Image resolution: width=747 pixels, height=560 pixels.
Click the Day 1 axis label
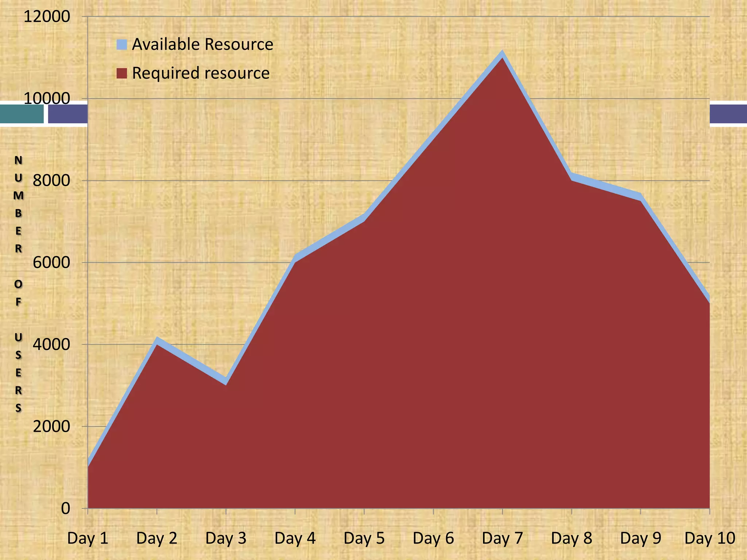[88, 538]
